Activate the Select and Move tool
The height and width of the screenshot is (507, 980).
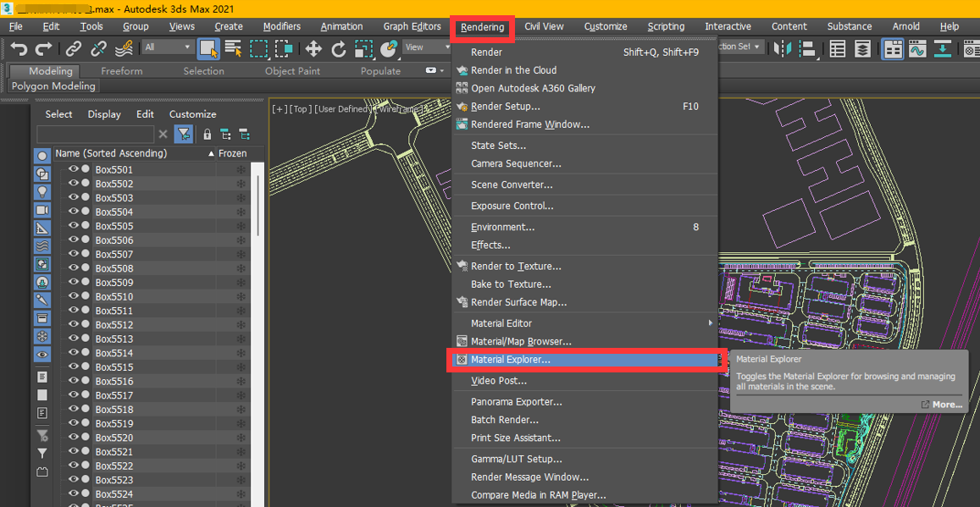[x=313, y=47]
